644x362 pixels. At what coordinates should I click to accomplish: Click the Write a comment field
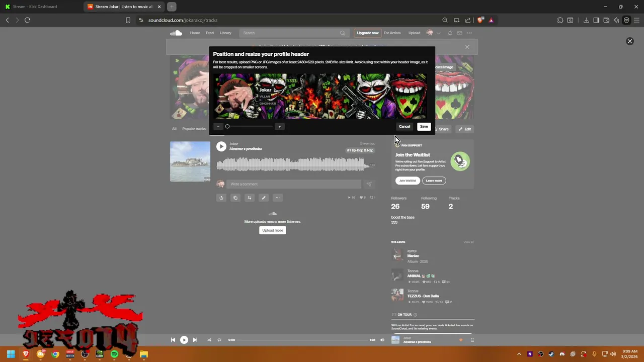tap(293, 184)
